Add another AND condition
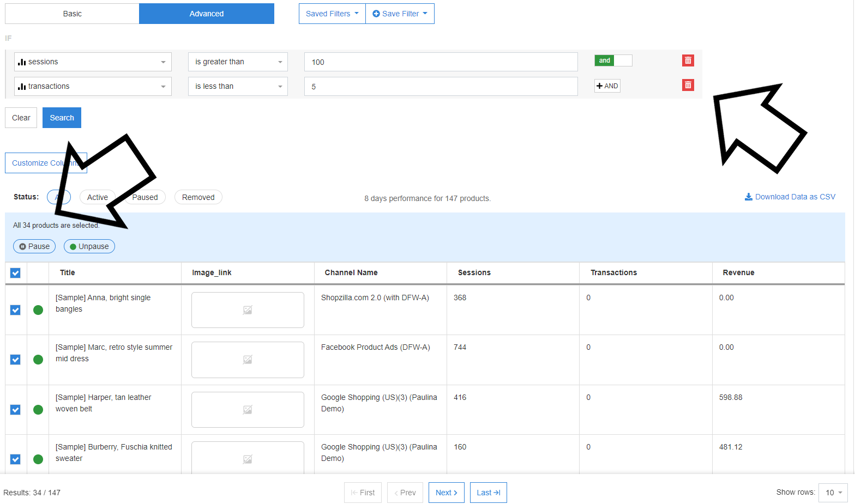Viewport: 855px width, 504px height. click(607, 86)
